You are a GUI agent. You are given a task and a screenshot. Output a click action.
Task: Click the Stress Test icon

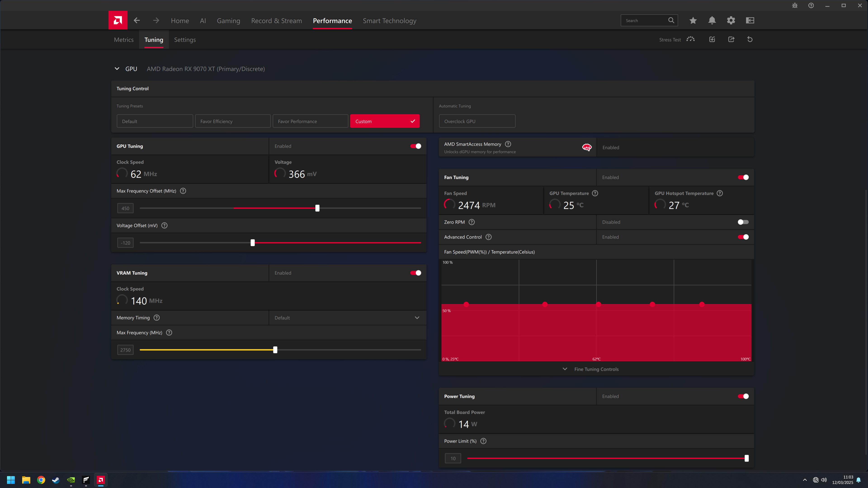click(x=690, y=39)
